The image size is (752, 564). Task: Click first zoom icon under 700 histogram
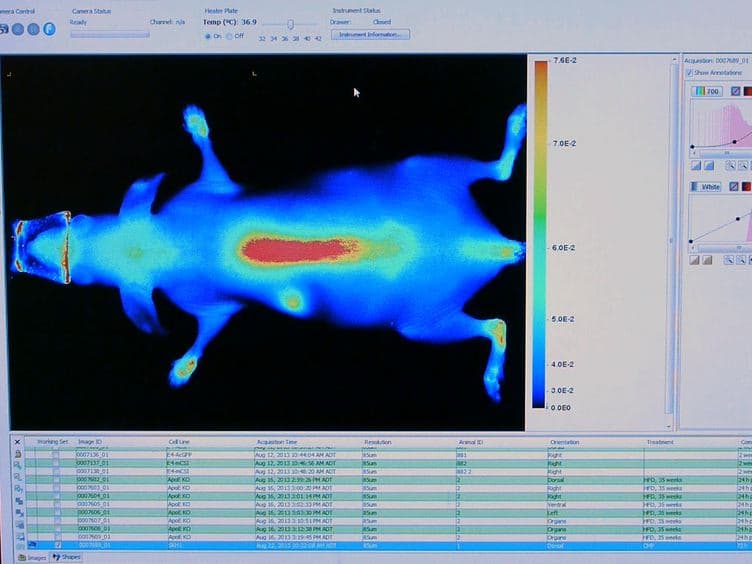tap(730, 166)
